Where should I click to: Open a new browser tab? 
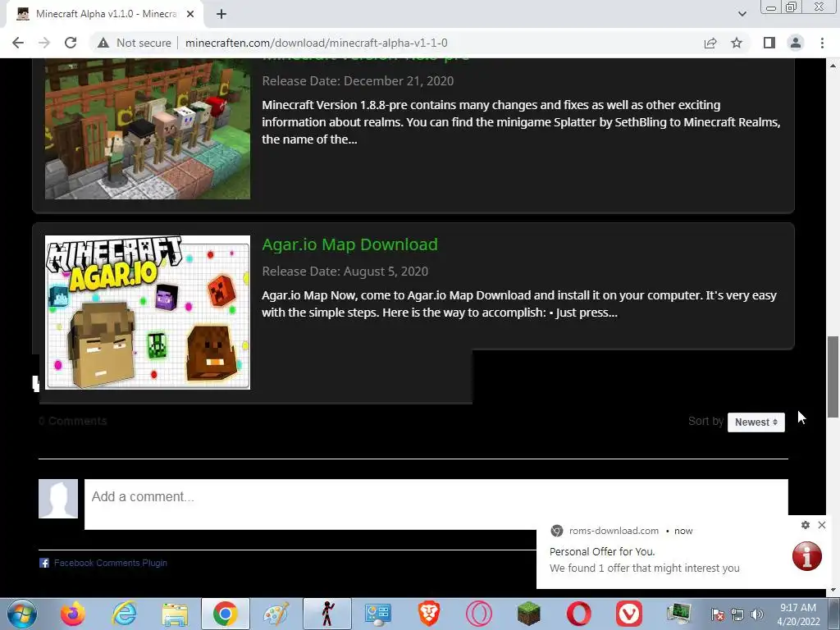pos(221,14)
